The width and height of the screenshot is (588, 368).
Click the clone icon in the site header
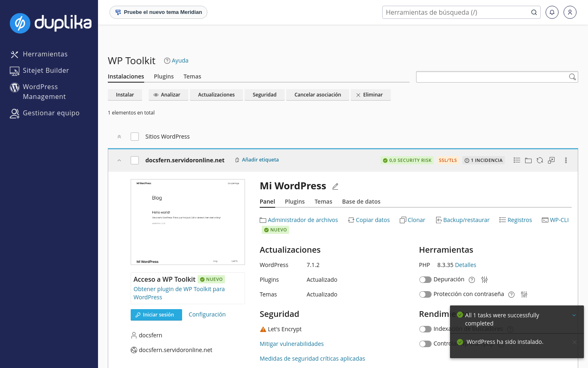click(551, 160)
